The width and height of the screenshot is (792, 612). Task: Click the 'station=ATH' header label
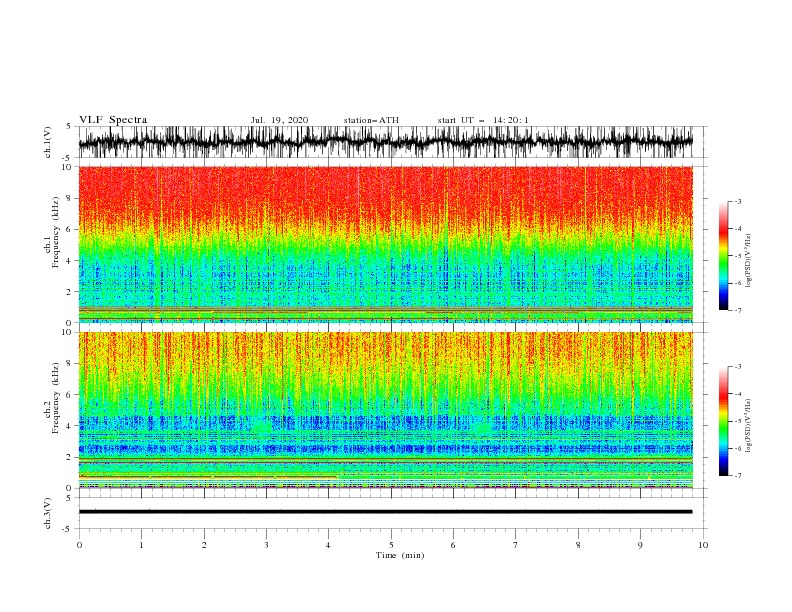pos(371,120)
